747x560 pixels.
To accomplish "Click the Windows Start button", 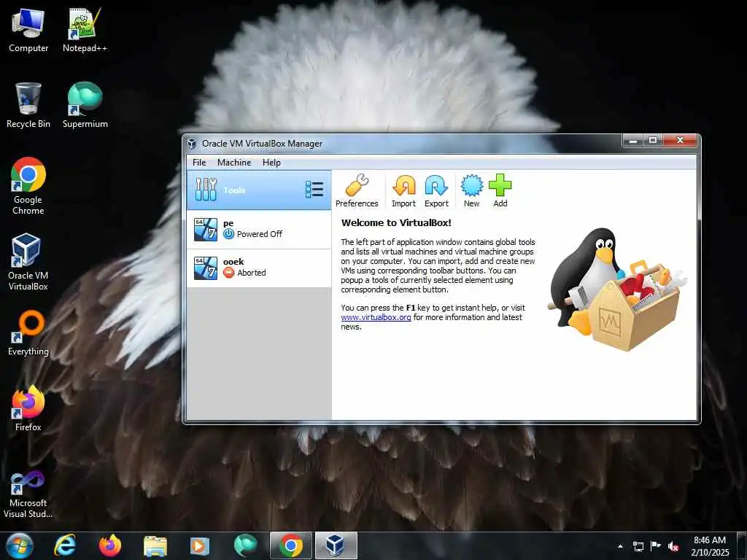I will tap(20, 545).
